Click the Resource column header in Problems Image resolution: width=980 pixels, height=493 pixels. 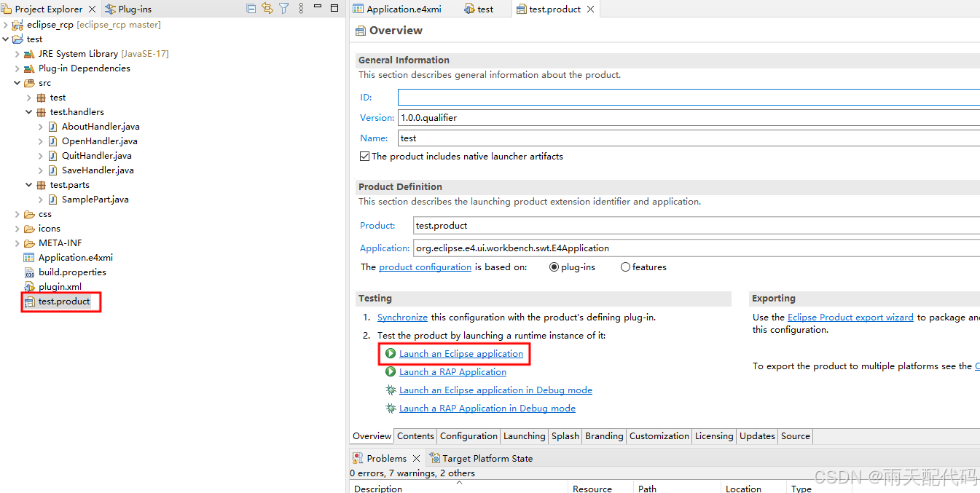tap(600, 488)
